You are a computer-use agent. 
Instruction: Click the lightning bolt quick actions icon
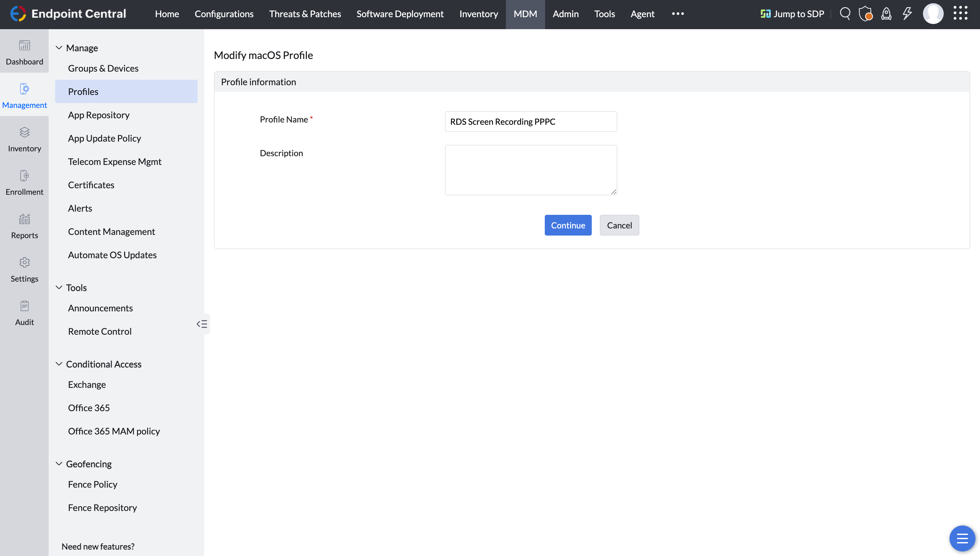[x=907, y=14]
